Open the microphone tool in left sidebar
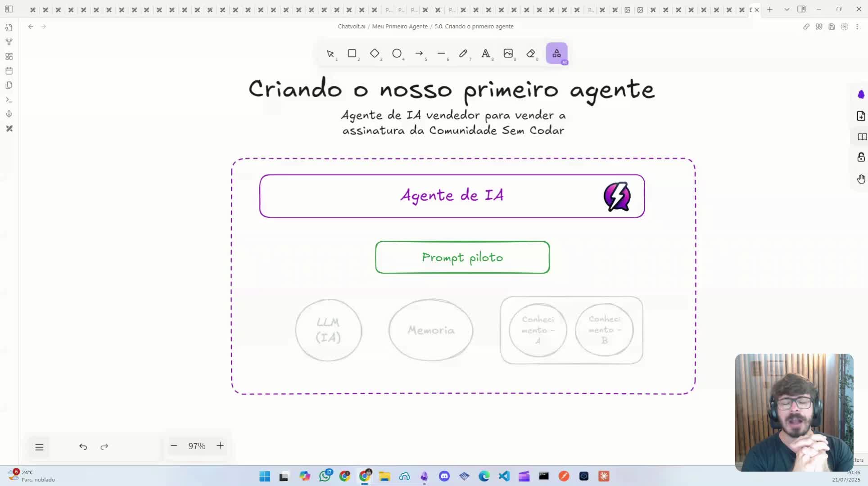The image size is (868, 486). [9, 114]
